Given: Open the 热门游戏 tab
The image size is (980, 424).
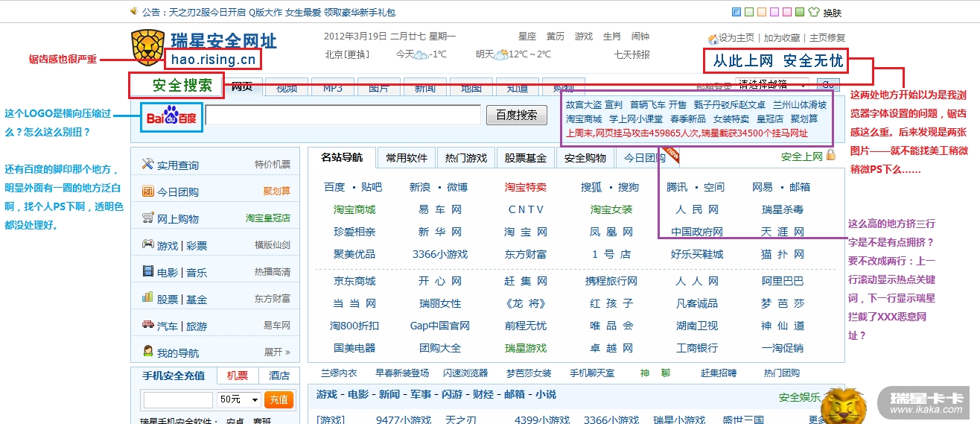Looking at the screenshot, I should click(466, 157).
